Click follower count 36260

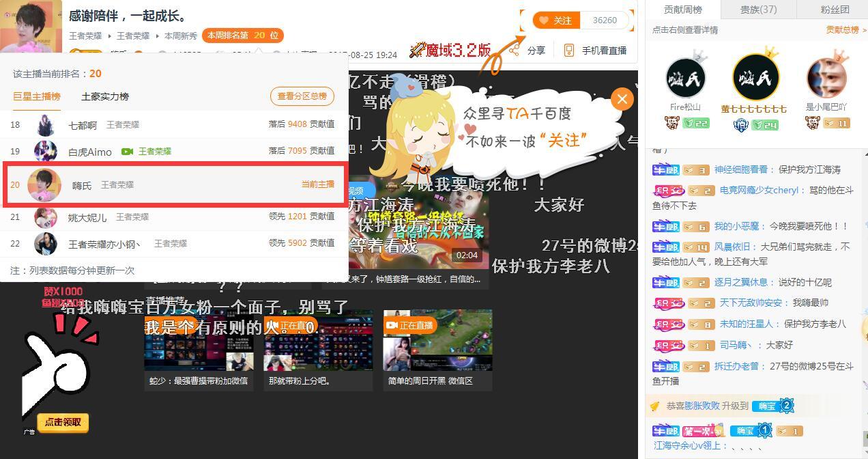[x=605, y=20]
